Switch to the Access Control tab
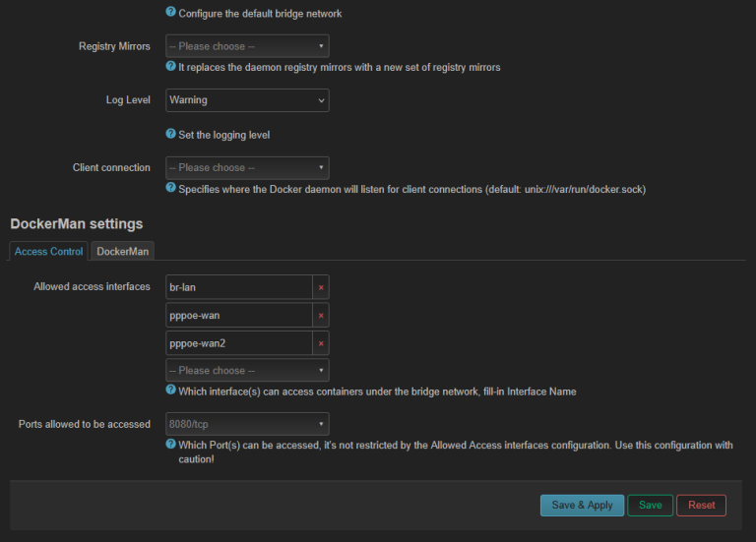This screenshot has width=756, height=542. [48, 252]
